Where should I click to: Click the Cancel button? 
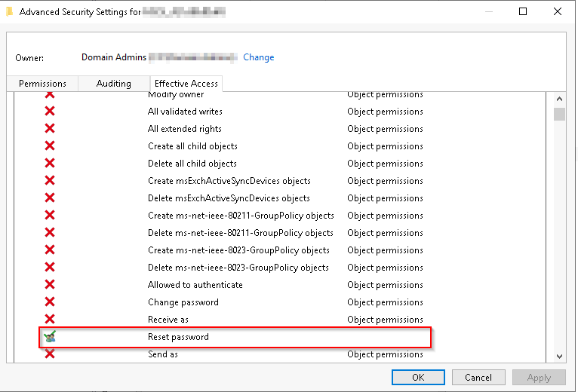click(478, 377)
